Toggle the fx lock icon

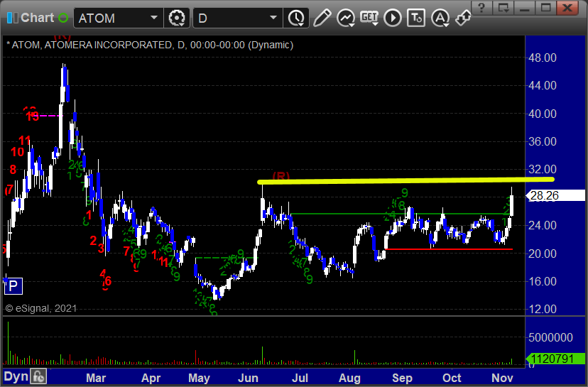38,376
